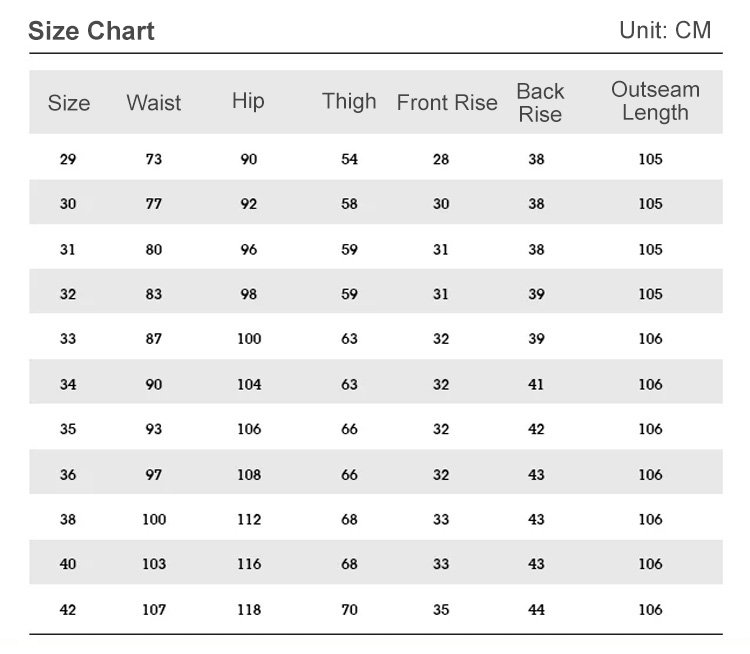
Task: Click the Hip column header
Action: click(248, 101)
